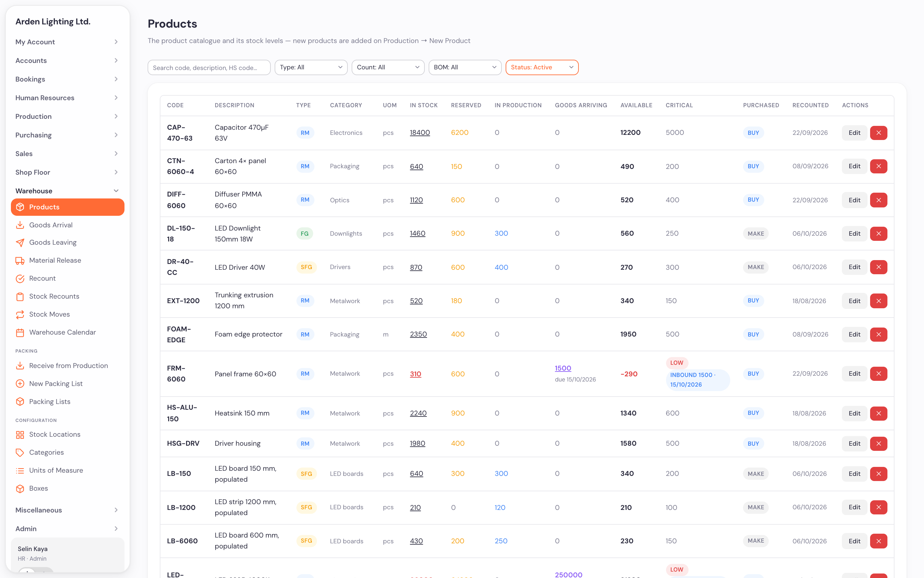The height and width of the screenshot is (578, 924).
Task: Click the New Packing List plus icon
Action: (x=20, y=383)
